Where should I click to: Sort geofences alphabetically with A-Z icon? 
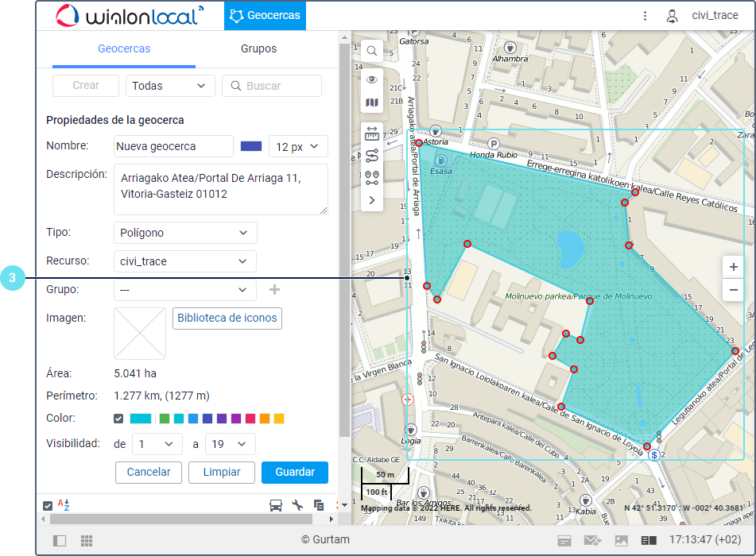click(x=65, y=505)
